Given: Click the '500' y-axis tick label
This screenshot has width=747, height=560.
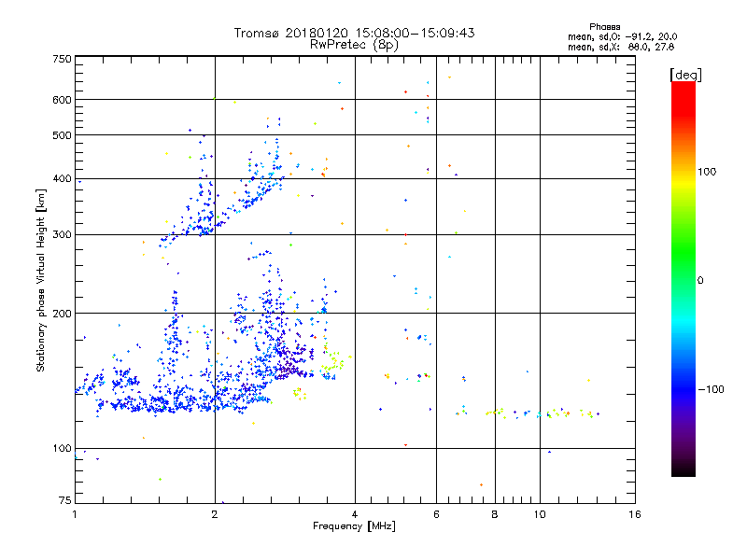Looking at the screenshot, I should [x=62, y=135].
